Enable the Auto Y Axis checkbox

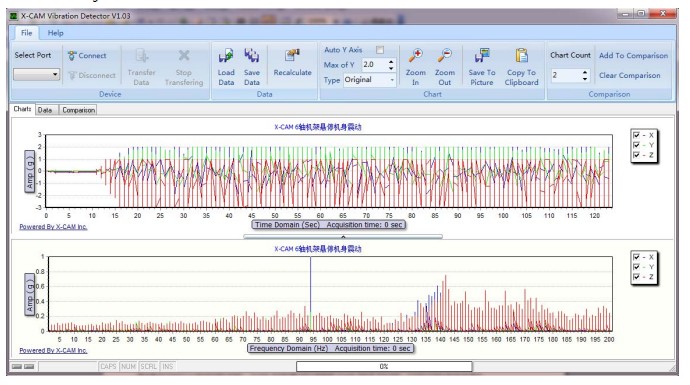tap(380, 50)
